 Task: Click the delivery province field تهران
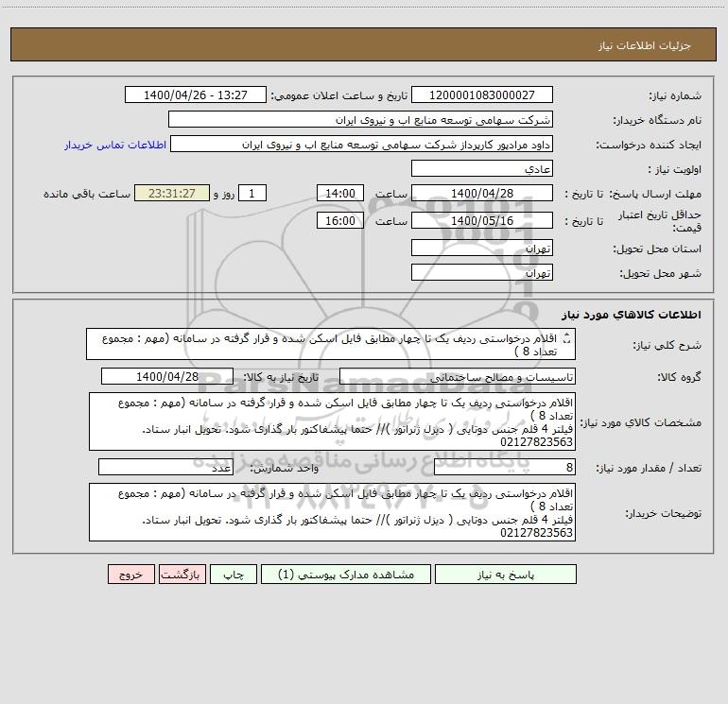point(482,248)
